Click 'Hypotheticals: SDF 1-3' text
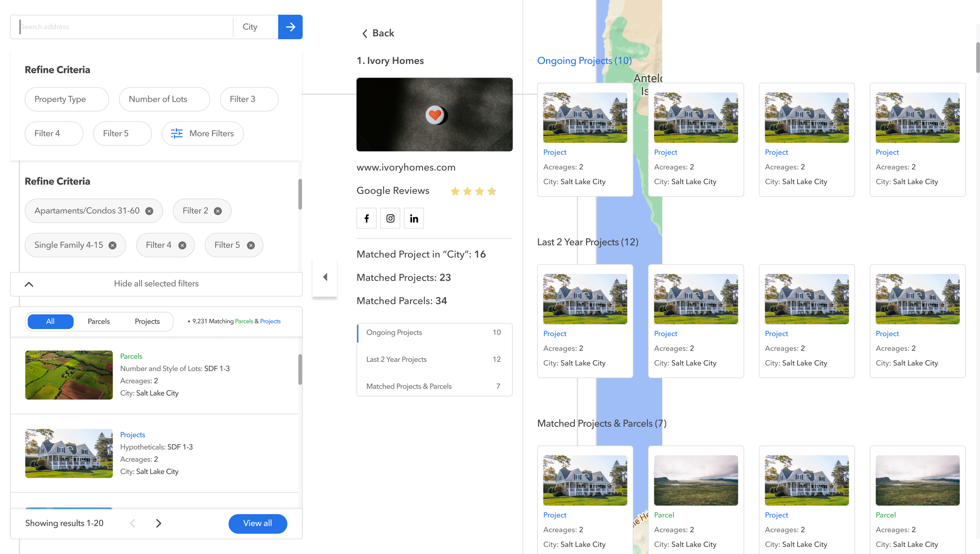 tap(156, 447)
